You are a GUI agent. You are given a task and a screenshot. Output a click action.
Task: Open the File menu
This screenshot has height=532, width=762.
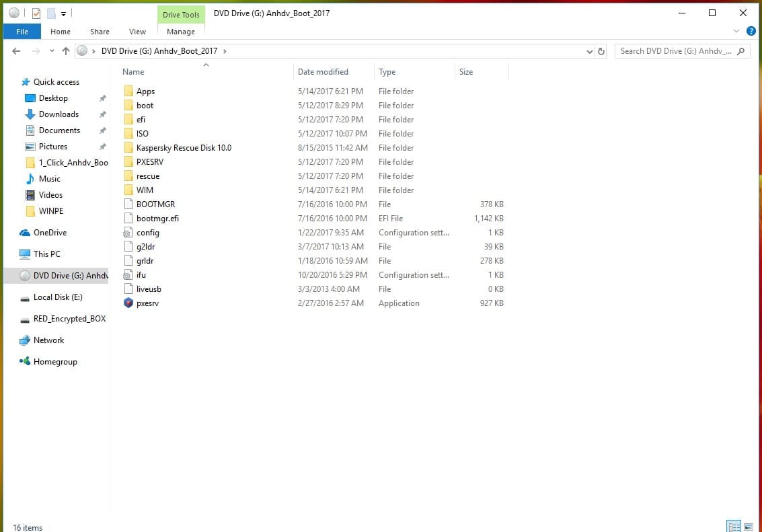click(x=22, y=32)
